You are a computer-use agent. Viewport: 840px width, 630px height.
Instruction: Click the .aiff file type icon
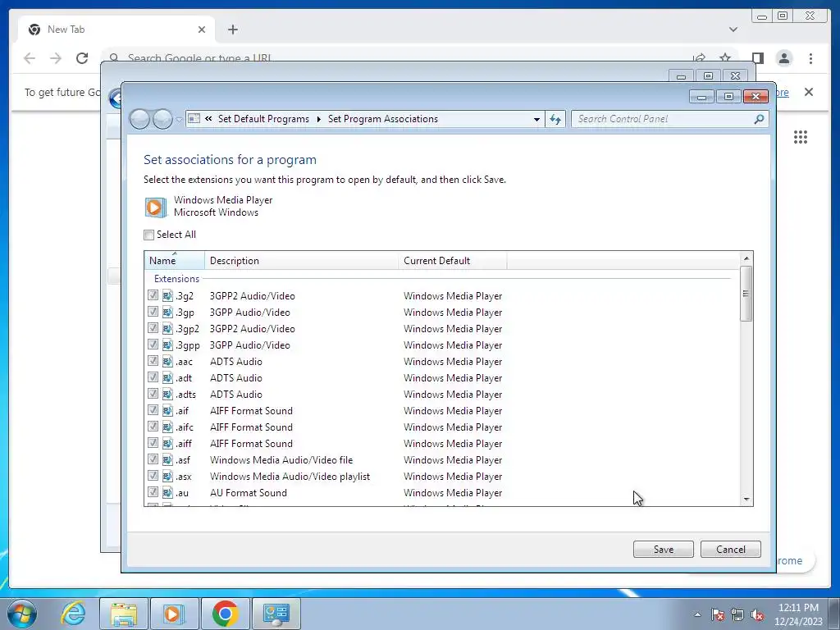pyautogui.click(x=167, y=444)
